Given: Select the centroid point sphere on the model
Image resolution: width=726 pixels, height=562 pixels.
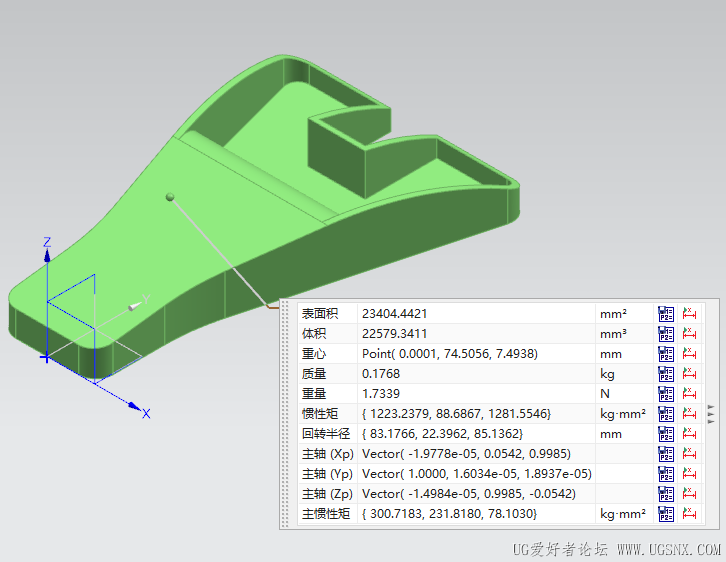Looking at the screenshot, I should (x=170, y=197).
